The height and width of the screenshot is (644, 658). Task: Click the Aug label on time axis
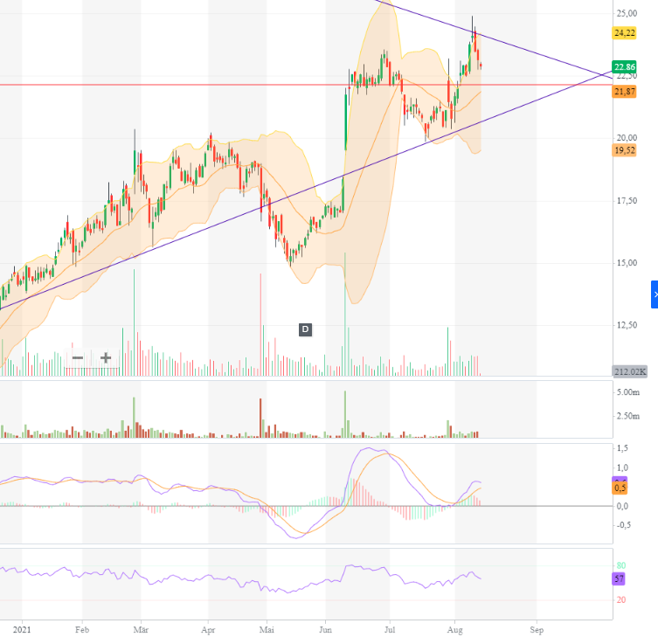click(x=455, y=630)
